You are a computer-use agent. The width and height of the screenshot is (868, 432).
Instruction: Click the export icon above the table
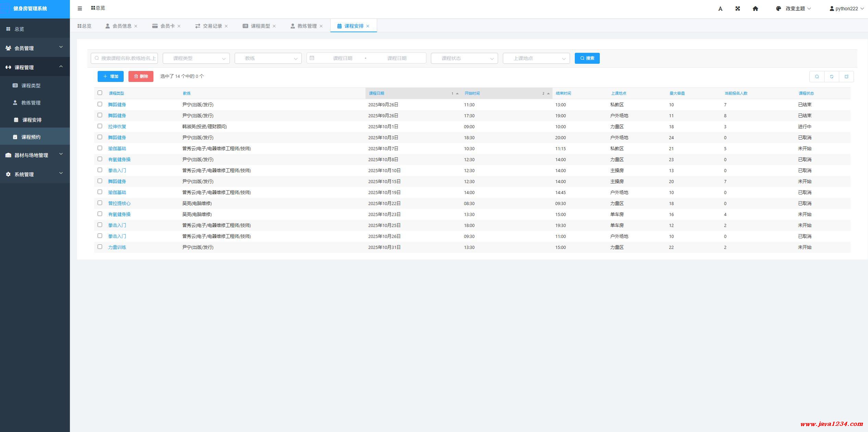846,76
